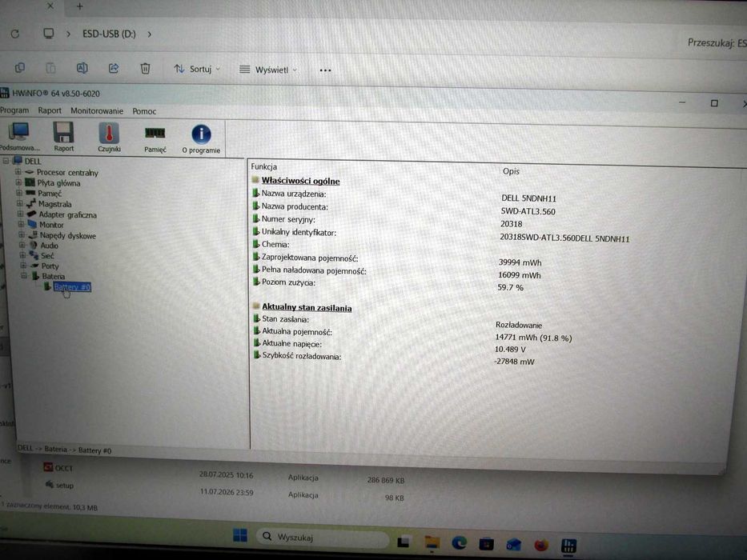Image resolution: width=747 pixels, height=560 pixels.
Task: Click the Sieć network tree icon
Action: click(x=34, y=256)
